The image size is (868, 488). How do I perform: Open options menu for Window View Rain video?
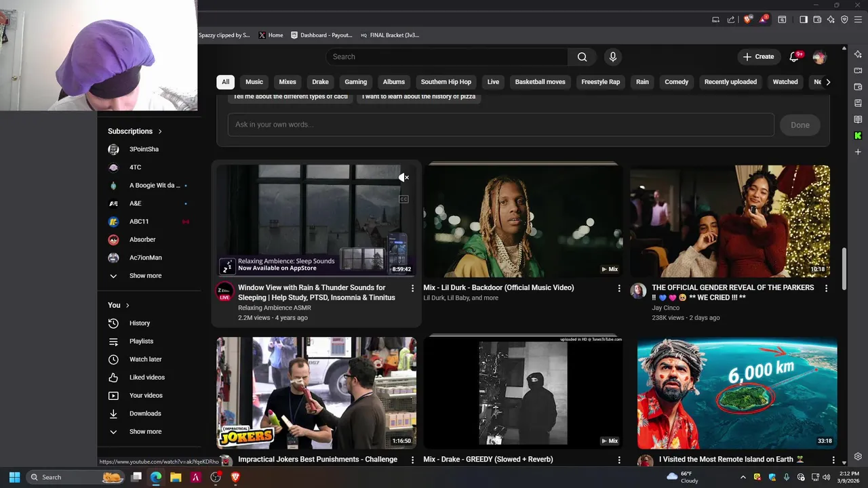412,288
